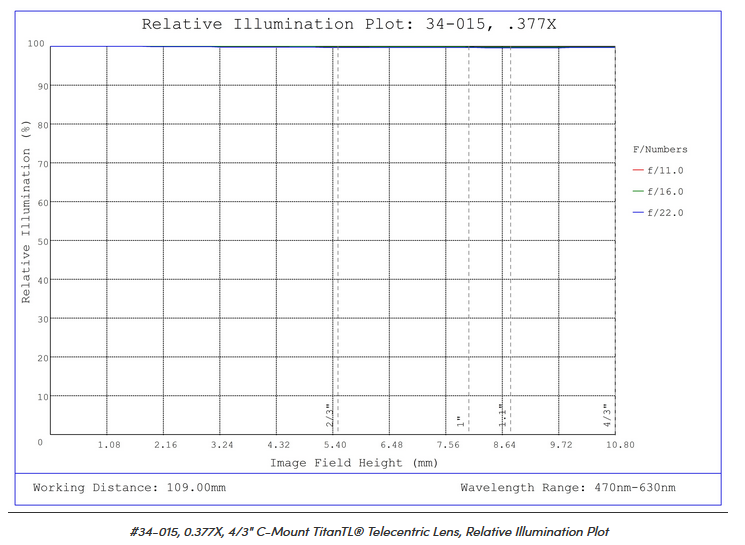Click the 1.1" sensor marker label
This screenshot has height=545, width=745.
502,415
